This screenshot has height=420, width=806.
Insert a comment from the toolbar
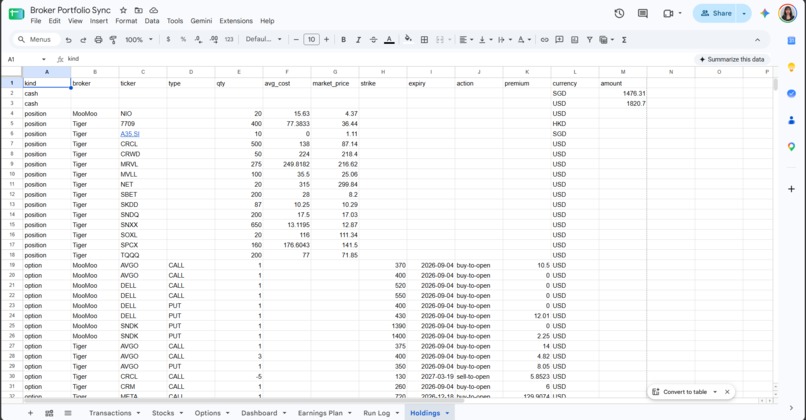click(x=559, y=40)
